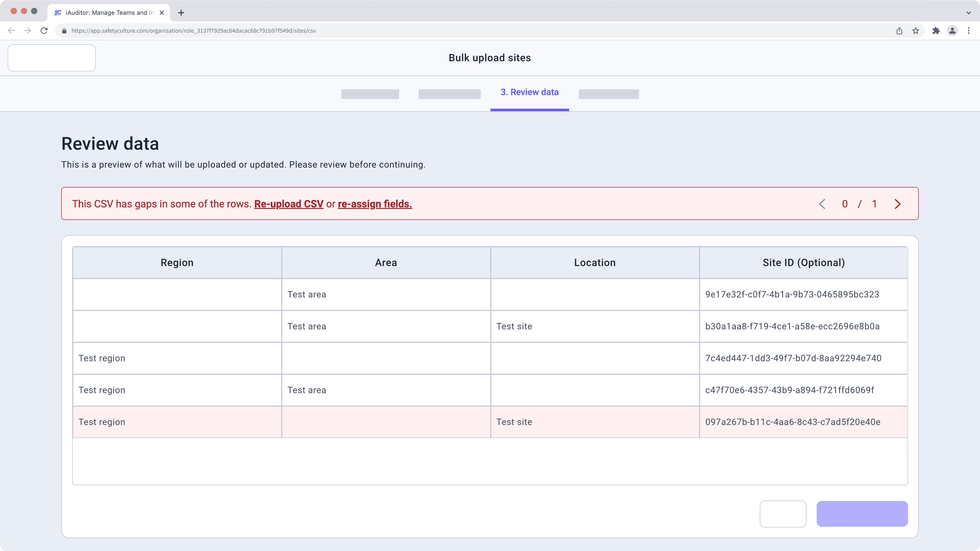
Task: Open the site security info padlock
Action: (64, 31)
